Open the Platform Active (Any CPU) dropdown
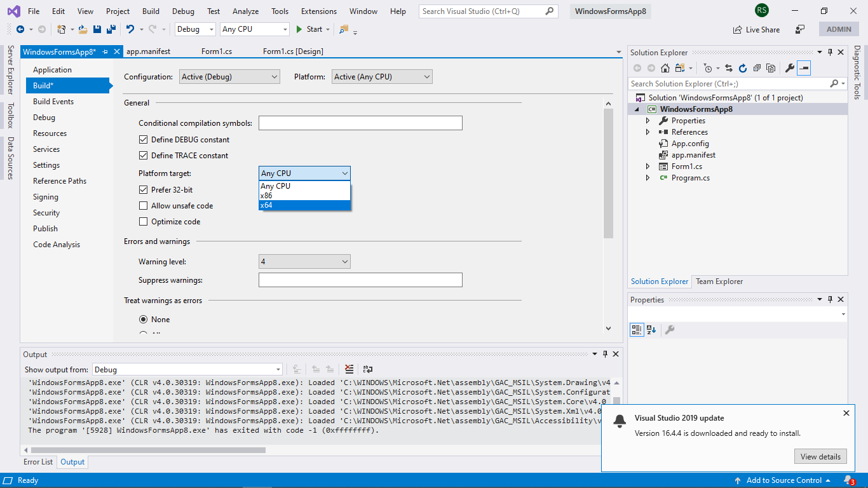 tap(382, 77)
